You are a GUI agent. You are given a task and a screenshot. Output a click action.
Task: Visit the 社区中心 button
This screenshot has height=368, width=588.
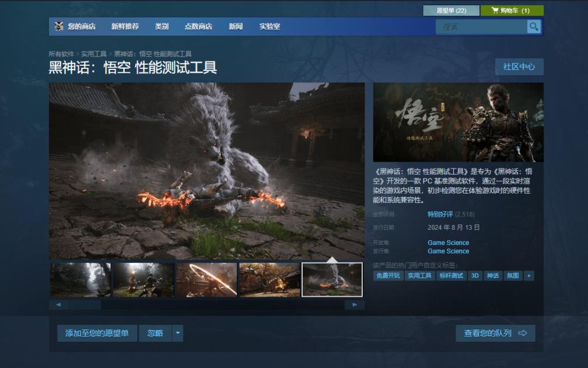(x=519, y=66)
